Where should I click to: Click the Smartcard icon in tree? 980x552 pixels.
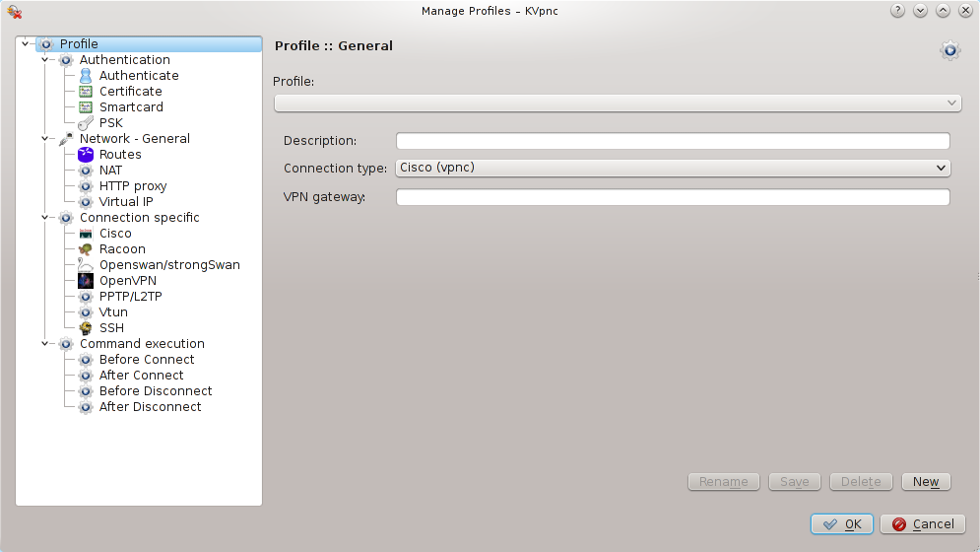[x=86, y=107]
